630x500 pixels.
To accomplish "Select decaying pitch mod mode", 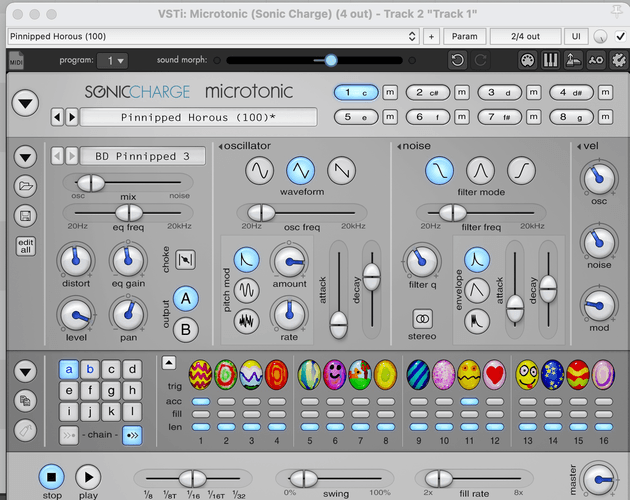I will tap(247, 260).
